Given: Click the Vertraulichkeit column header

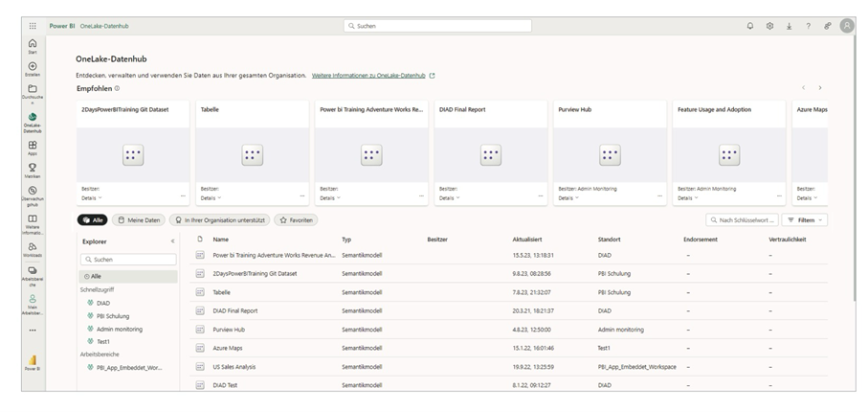Looking at the screenshot, I should [x=788, y=240].
